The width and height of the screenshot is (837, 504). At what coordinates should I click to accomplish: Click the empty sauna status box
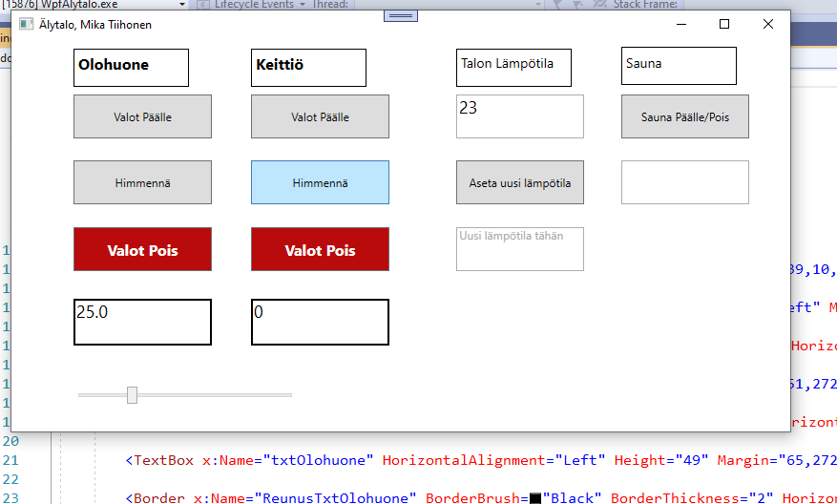point(684,182)
